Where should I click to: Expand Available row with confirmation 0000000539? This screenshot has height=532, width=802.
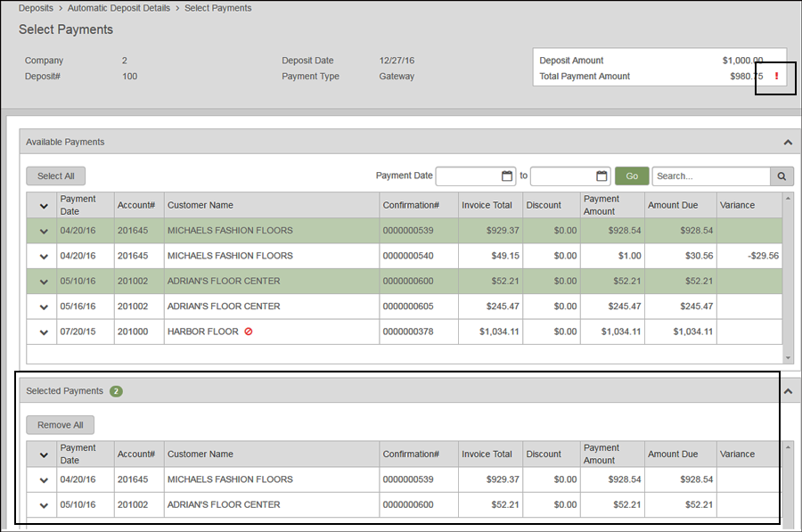[44, 231]
